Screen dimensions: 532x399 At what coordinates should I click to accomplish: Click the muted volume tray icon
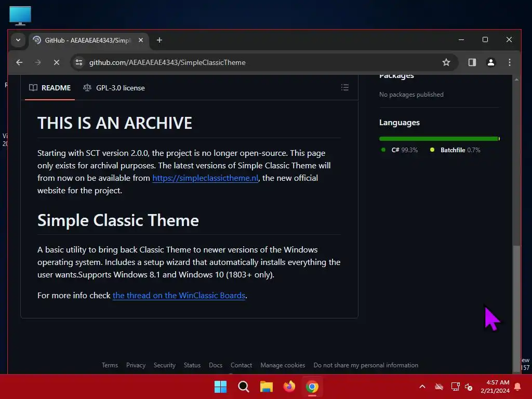469,387
